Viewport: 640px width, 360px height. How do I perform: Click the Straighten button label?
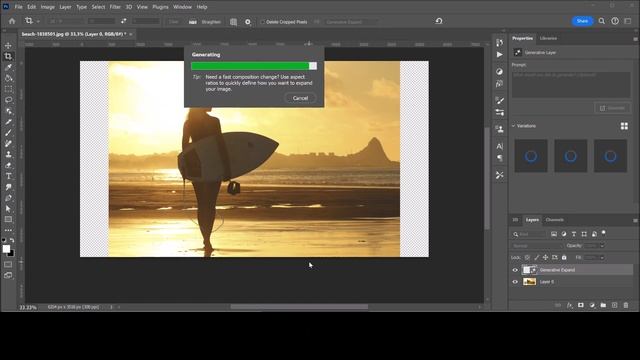(211, 22)
